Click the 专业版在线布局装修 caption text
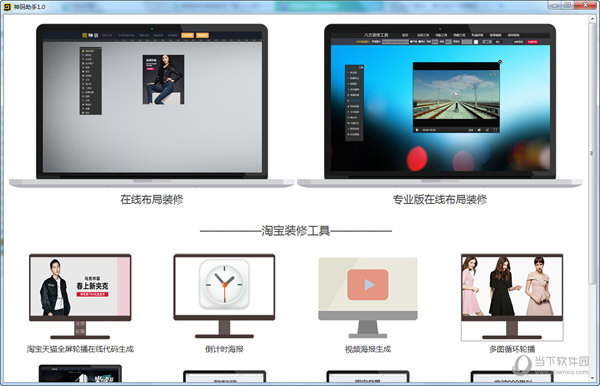600x386 pixels. (440, 199)
